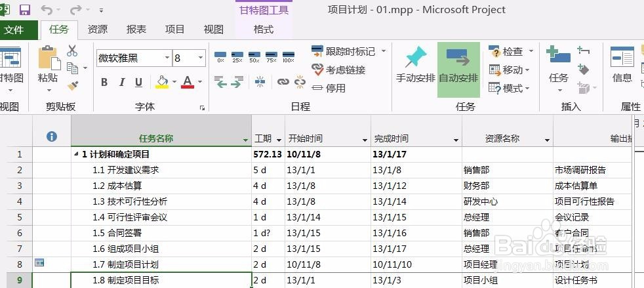644x288 pixels.
Task: Click the Format Painter brush icon
Action: click(73, 85)
